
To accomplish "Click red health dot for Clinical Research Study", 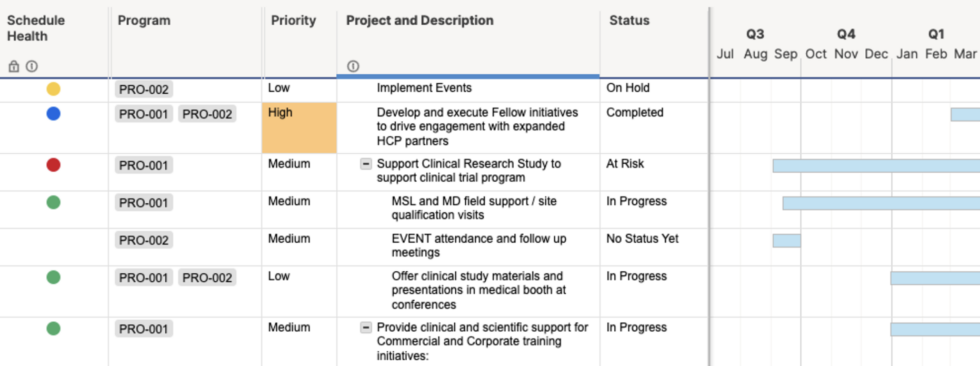I will point(54,165).
